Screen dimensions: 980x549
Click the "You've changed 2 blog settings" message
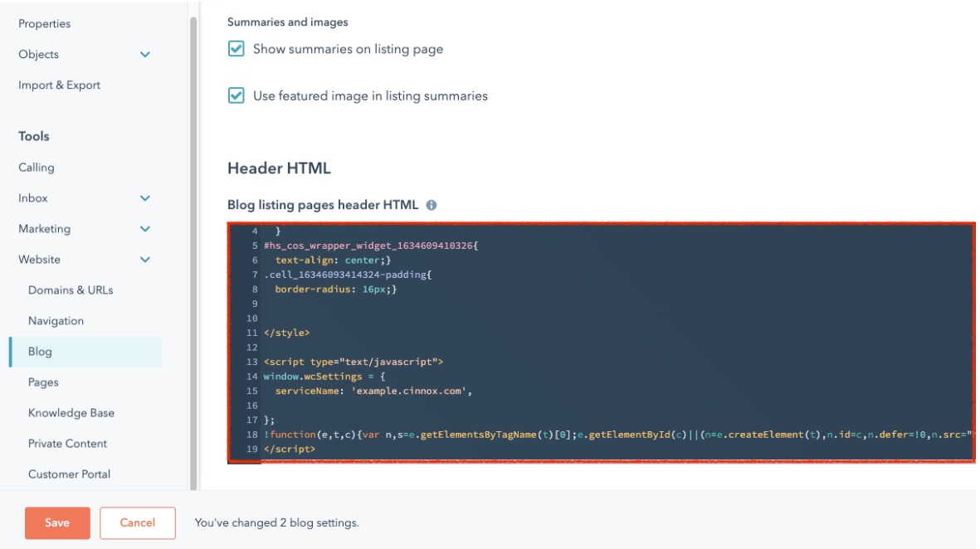click(277, 522)
